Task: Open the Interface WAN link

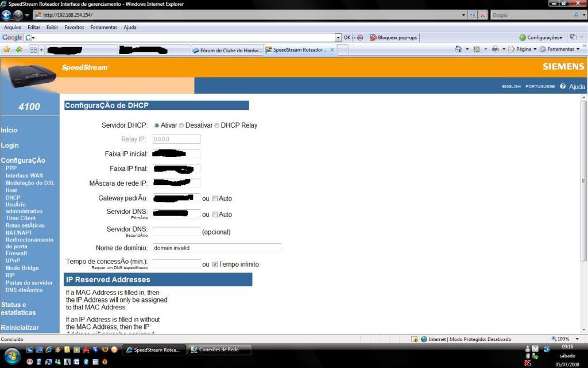Action: [x=24, y=175]
